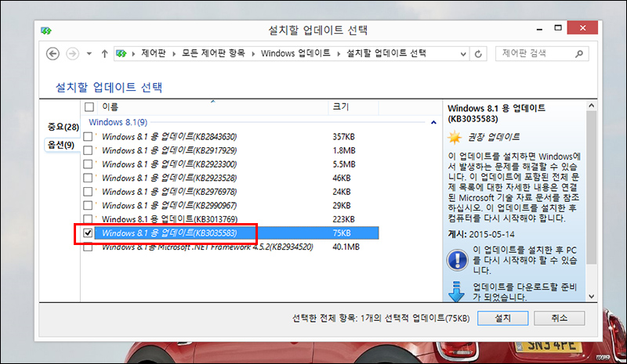Screen dimensions: 627x364
Task: Click the download-ready arrow icon
Action: (456, 292)
